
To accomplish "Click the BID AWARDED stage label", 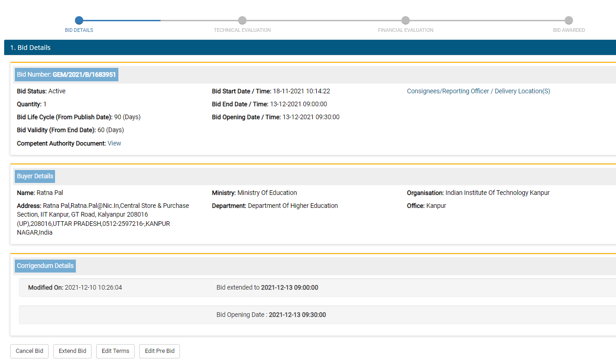I will pos(569,30).
